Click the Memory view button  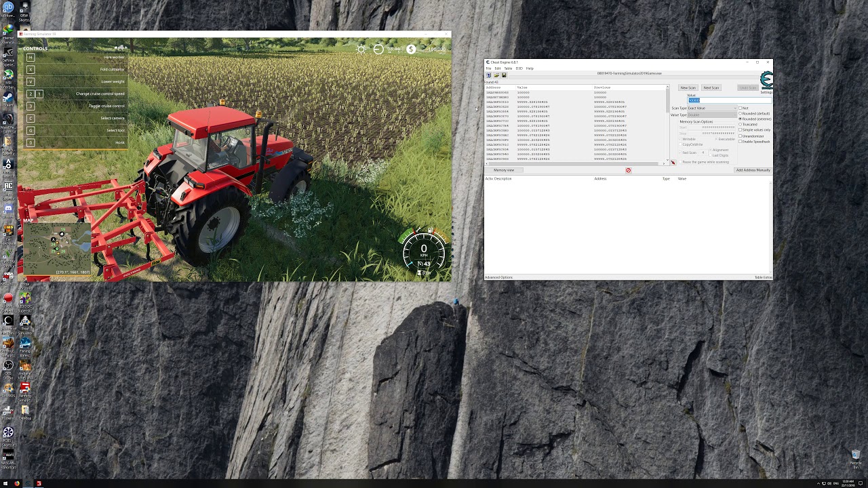tap(504, 170)
